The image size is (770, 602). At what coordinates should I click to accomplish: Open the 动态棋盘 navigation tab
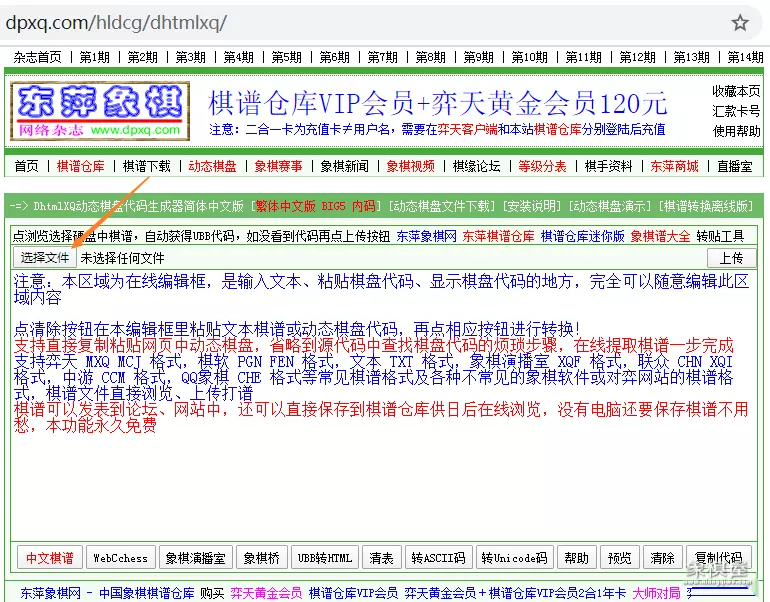[212, 166]
